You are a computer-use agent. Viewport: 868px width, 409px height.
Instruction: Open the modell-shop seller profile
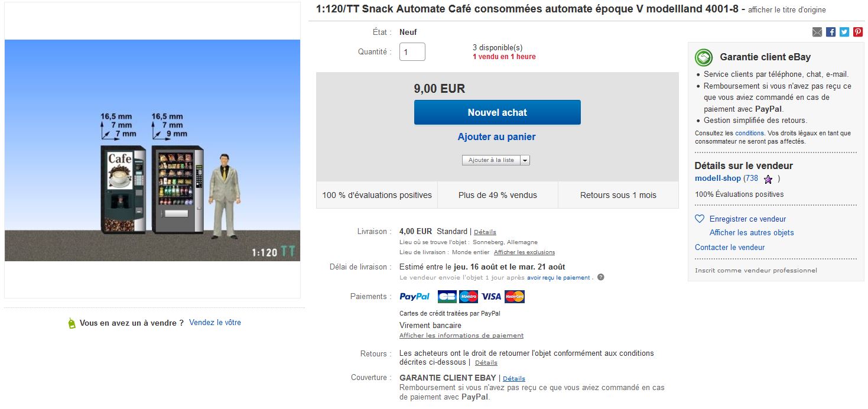(x=717, y=178)
